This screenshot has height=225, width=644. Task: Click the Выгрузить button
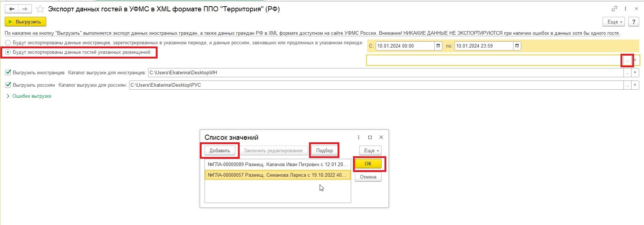click(25, 22)
